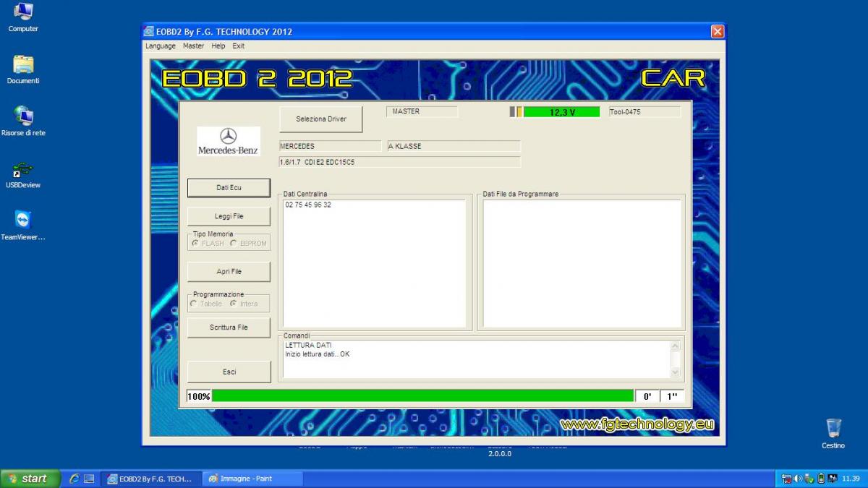
Task: Launch the TeamViewer desktop icon
Action: [x=23, y=226]
